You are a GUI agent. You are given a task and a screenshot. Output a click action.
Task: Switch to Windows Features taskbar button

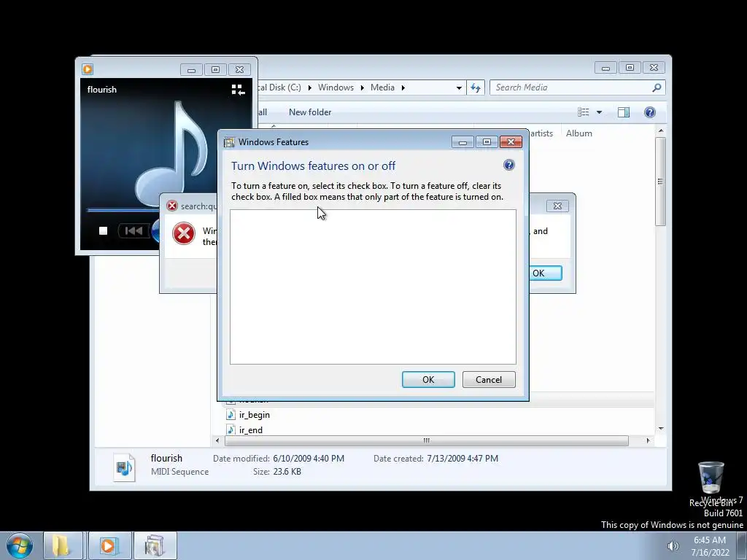[x=155, y=545]
